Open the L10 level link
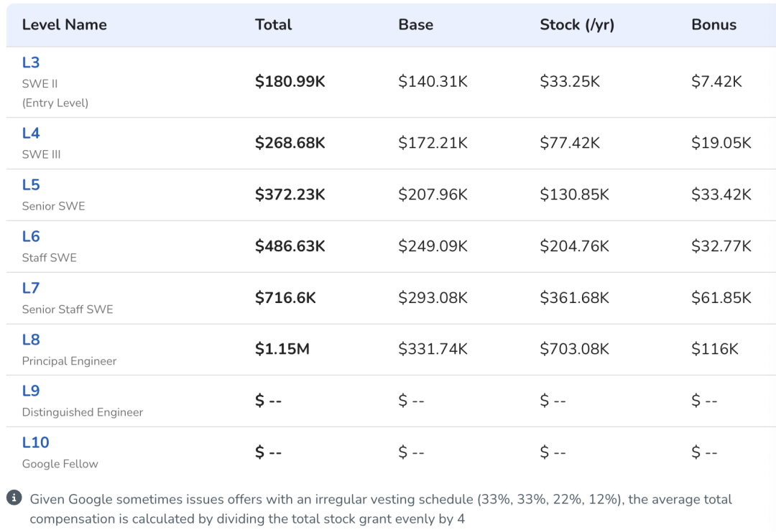This screenshot has height=532, width=776. pos(36,442)
